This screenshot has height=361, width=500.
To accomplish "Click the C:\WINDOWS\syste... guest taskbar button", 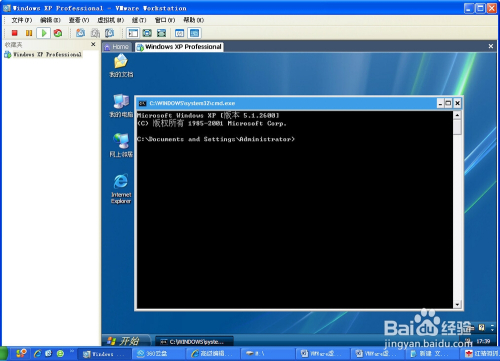I will [x=194, y=342].
